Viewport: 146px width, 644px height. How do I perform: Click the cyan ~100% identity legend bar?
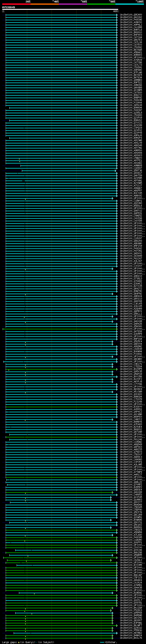[x=130, y=4]
